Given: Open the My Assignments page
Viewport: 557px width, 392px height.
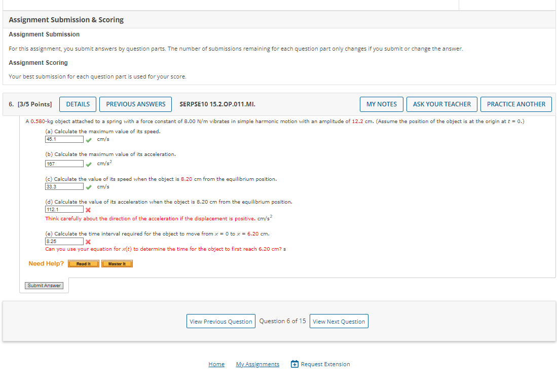Looking at the screenshot, I should (257, 364).
